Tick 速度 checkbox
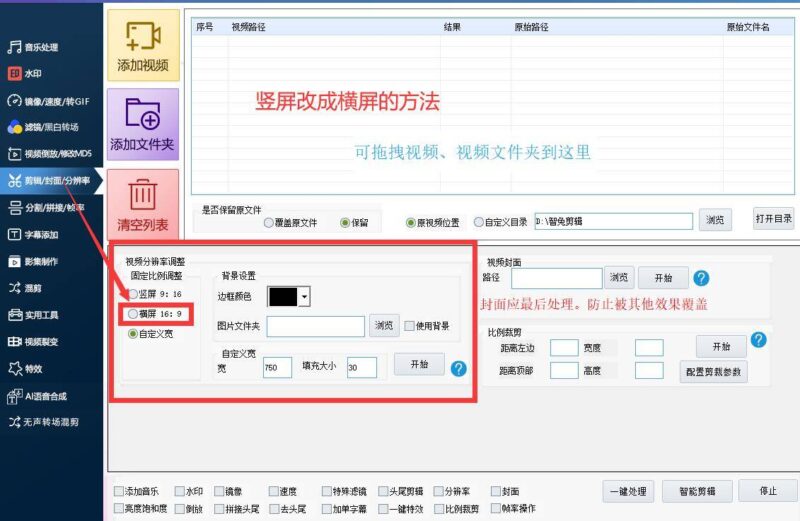Image resolution: width=800 pixels, height=521 pixels. (x=283, y=491)
